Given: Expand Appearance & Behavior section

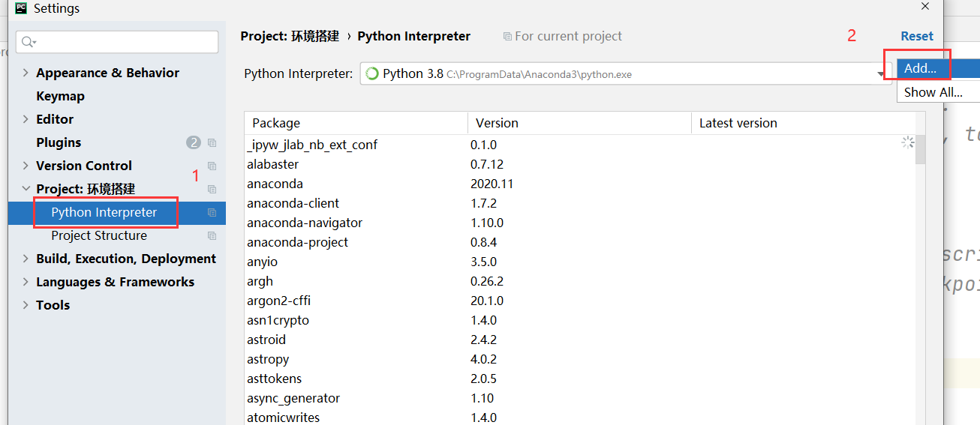Looking at the screenshot, I should coord(26,73).
